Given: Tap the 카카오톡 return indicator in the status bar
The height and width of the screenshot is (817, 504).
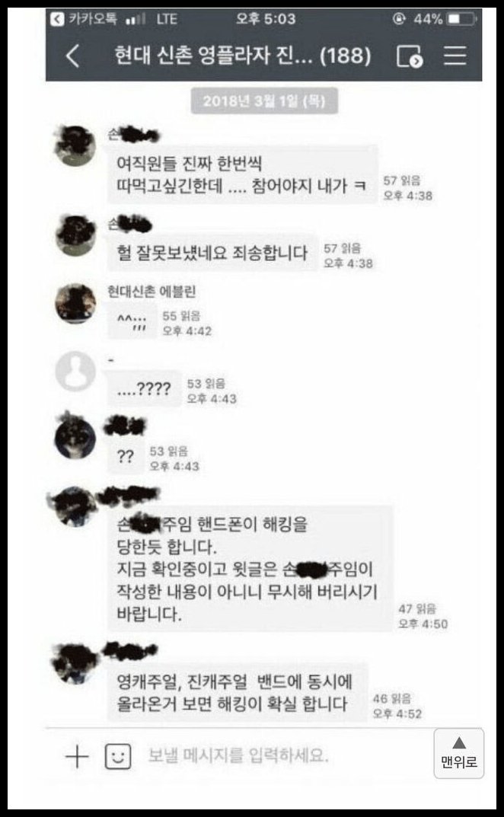Looking at the screenshot, I should (x=84, y=19).
